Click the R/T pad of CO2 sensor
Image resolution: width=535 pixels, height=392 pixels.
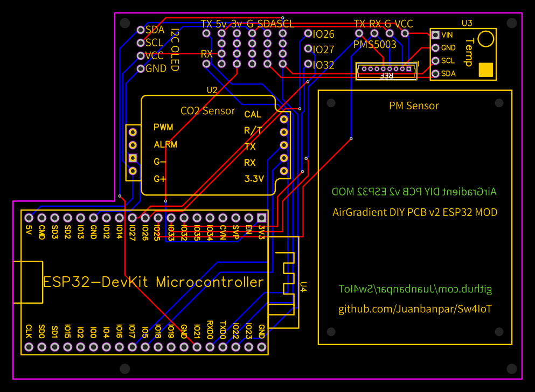tap(284, 132)
